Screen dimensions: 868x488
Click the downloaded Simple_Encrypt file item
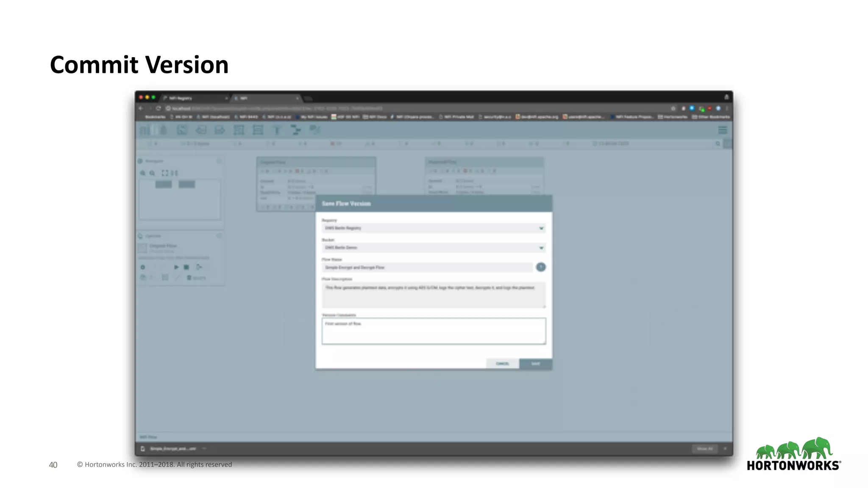(173, 449)
